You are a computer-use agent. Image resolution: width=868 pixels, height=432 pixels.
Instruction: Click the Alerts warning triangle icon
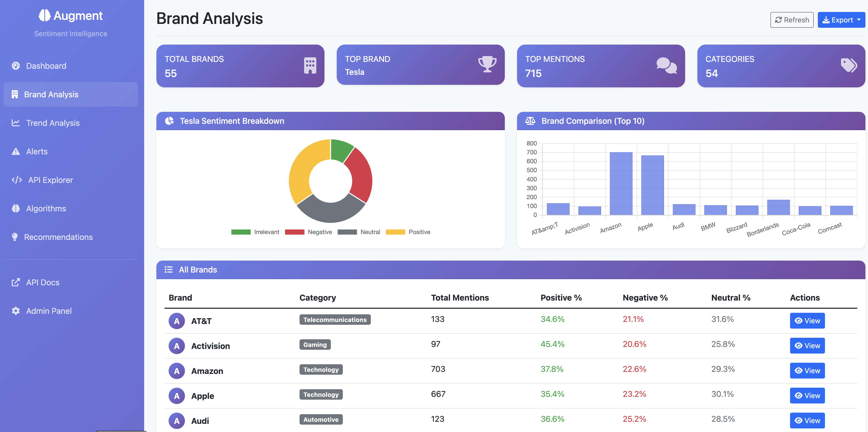pos(16,152)
